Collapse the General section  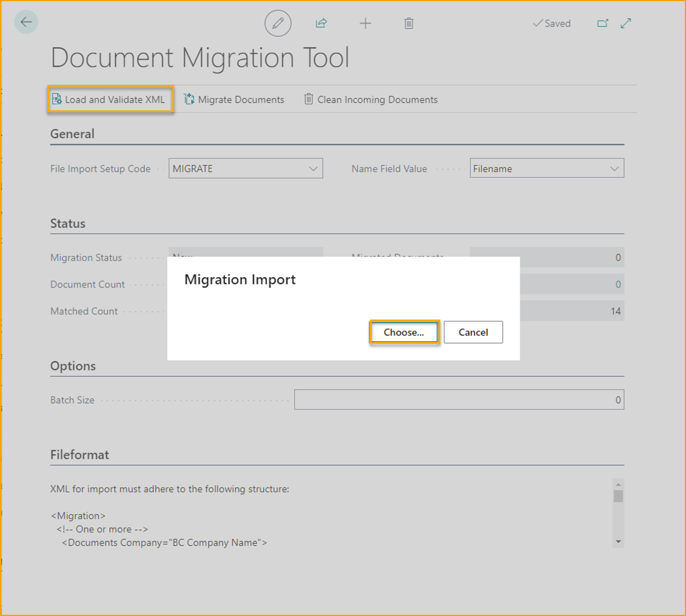point(72,133)
